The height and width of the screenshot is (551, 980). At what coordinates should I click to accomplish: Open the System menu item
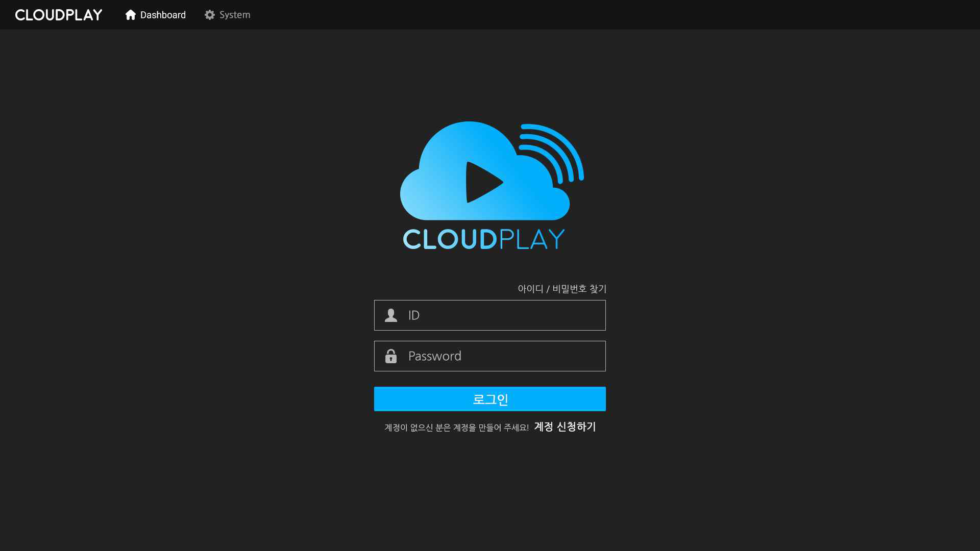click(235, 15)
